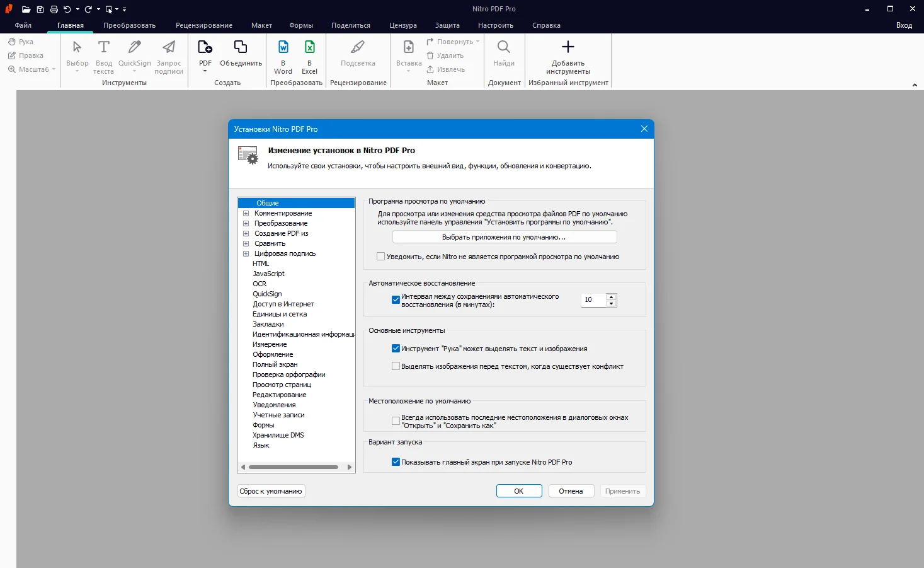The width and height of the screenshot is (924, 568).
Task: Click Выбрать приложения по умолчанию button
Action: pos(504,237)
